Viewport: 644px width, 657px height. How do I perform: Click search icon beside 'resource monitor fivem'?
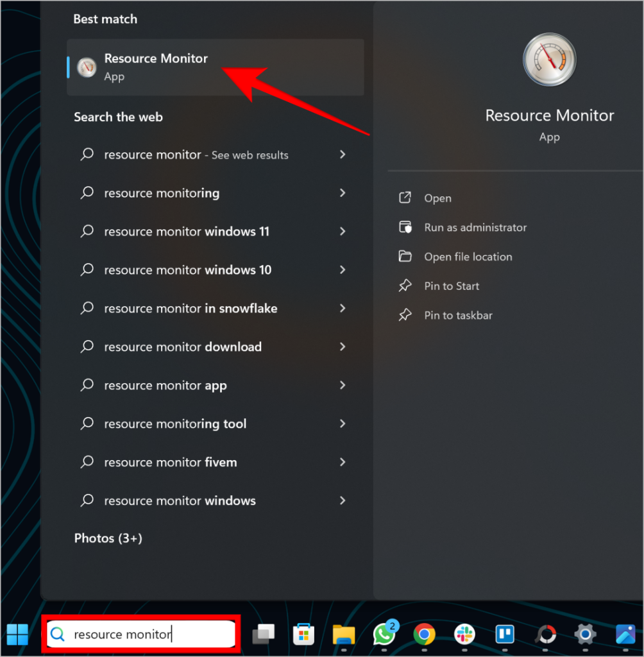click(x=87, y=462)
